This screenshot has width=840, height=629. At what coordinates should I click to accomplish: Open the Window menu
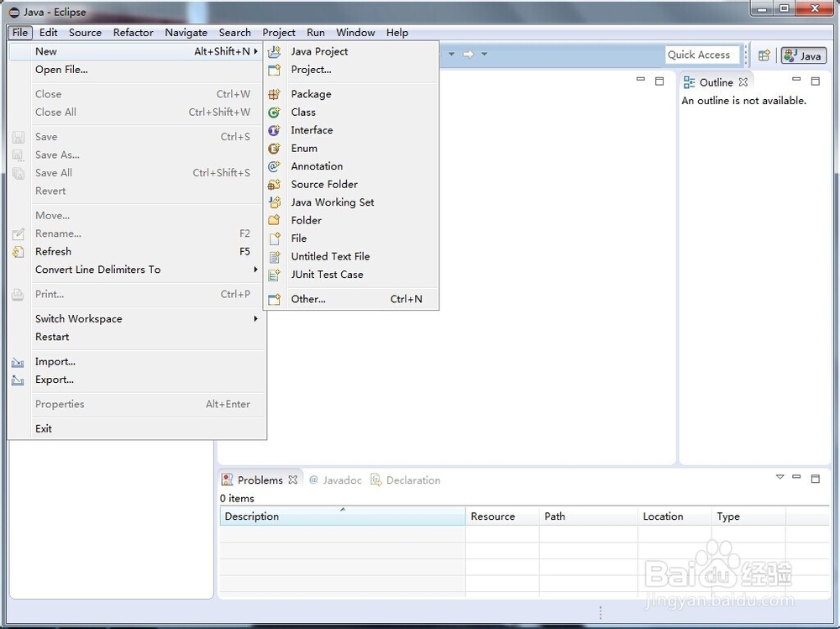tap(355, 33)
